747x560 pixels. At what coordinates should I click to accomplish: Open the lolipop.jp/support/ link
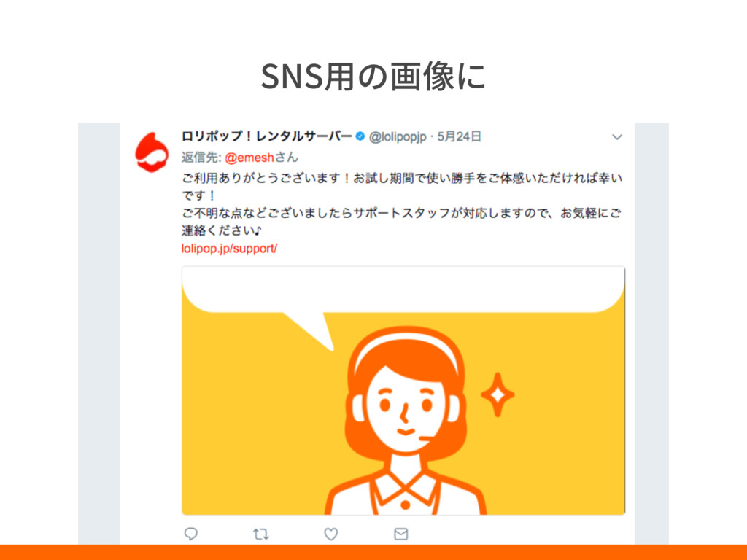(x=229, y=249)
